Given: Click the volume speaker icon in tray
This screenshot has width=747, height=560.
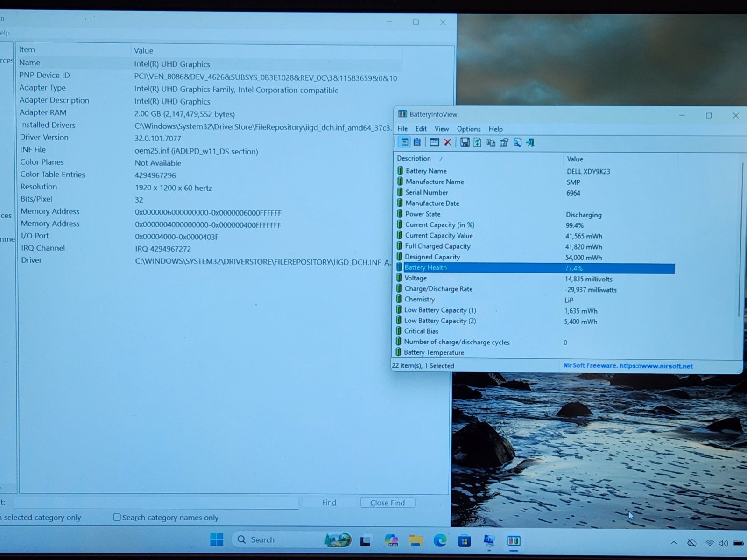Looking at the screenshot, I should click(x=724, y=543).
